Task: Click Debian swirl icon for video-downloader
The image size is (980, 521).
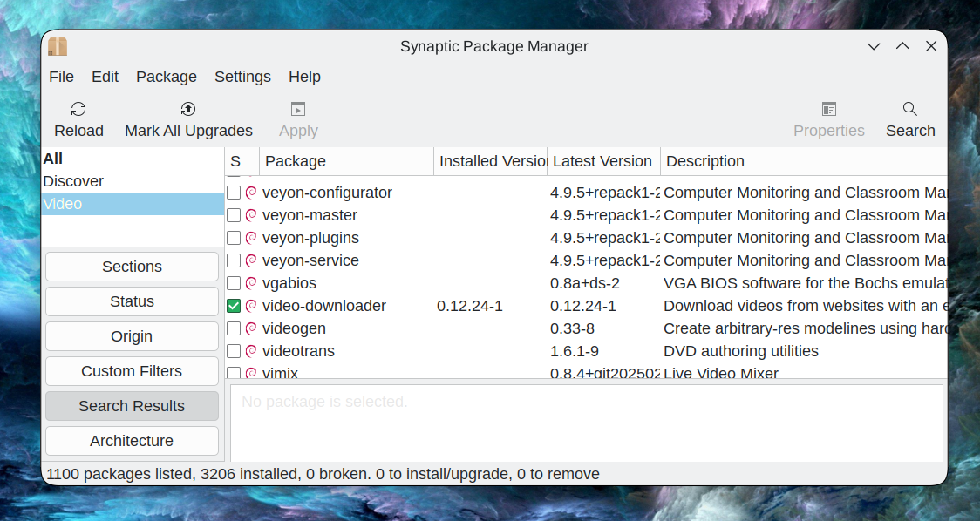Action: (251, 306)
